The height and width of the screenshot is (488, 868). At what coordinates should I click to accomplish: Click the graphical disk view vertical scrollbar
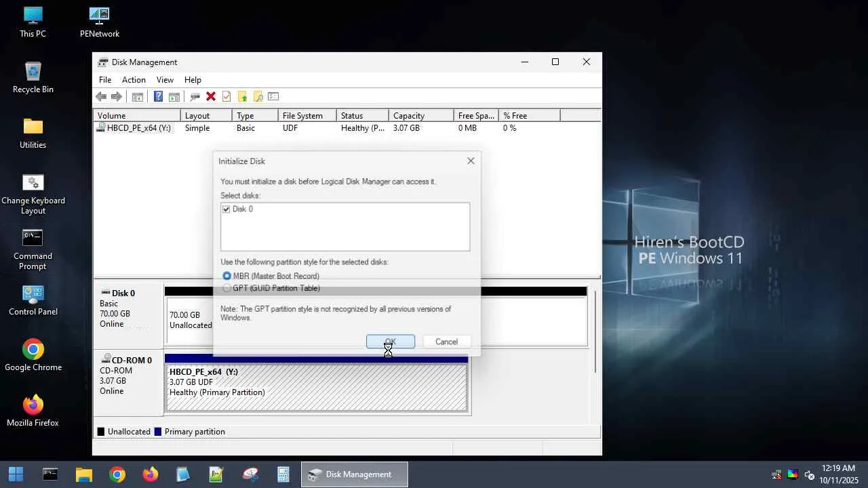pos(595,331)
